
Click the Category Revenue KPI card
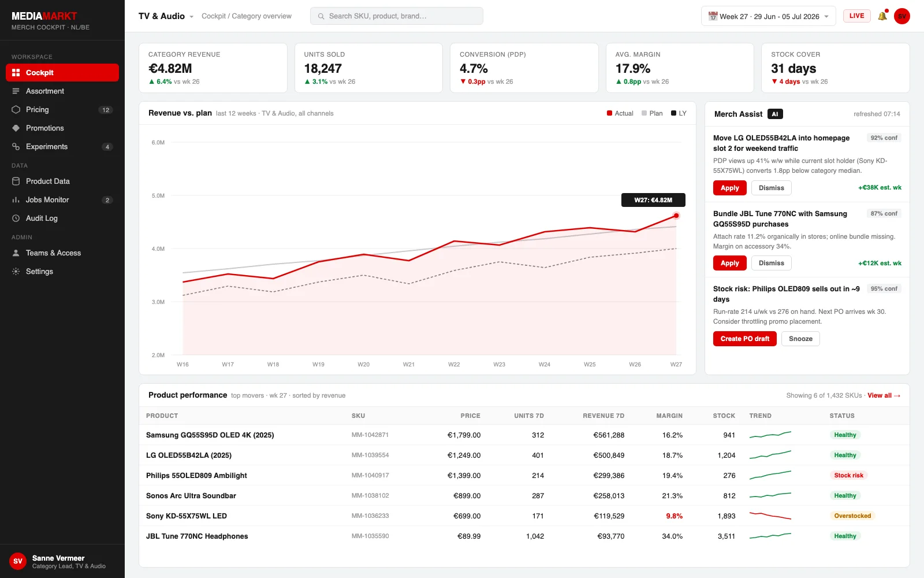tap(213, 68)
